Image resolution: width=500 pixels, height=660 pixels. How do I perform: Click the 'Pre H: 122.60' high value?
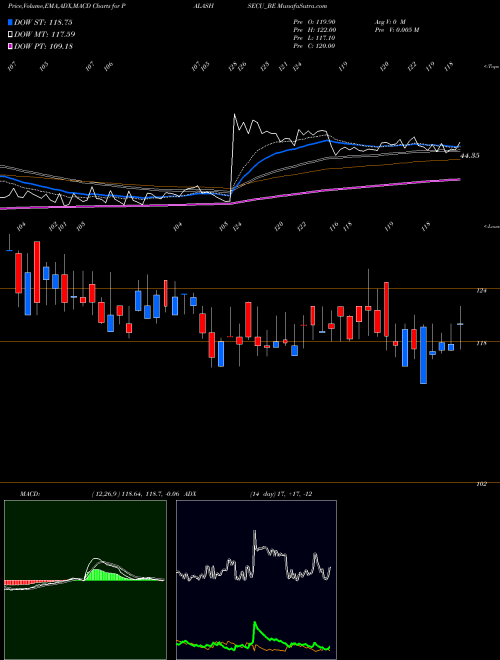coord(314,30)
